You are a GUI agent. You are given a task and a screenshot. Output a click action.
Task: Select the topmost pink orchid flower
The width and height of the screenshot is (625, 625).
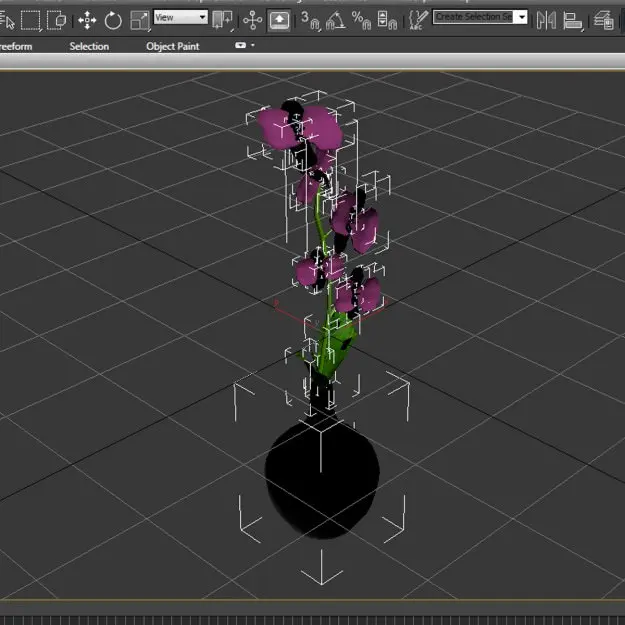(x=300, y=128)
